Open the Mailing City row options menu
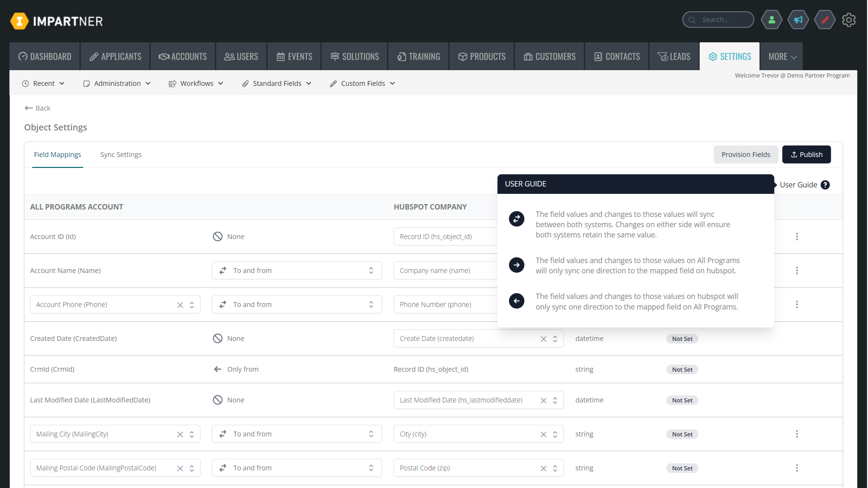The height and width of the screenshot is (488, 868). [x=797, y=434]
